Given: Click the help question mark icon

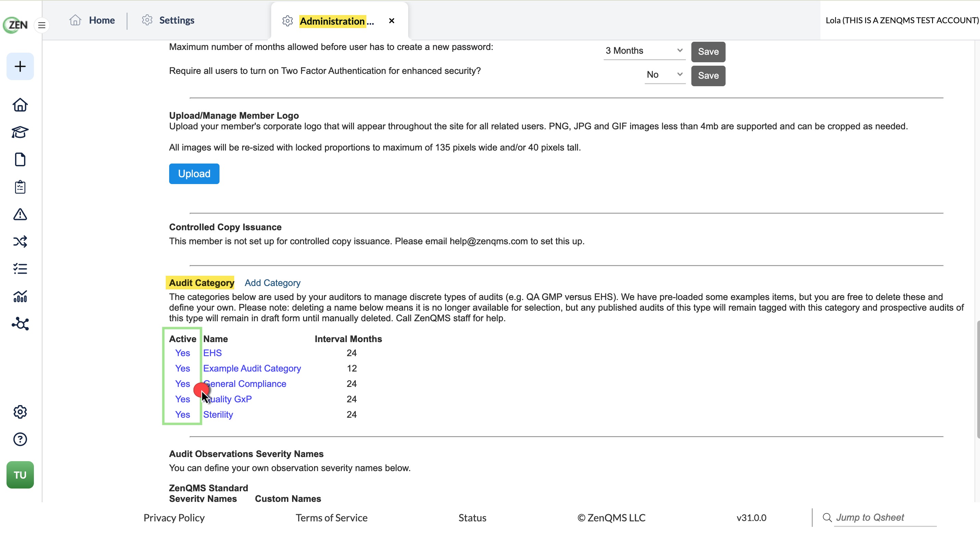Looking at the screenshot, I should coord(20,440).
